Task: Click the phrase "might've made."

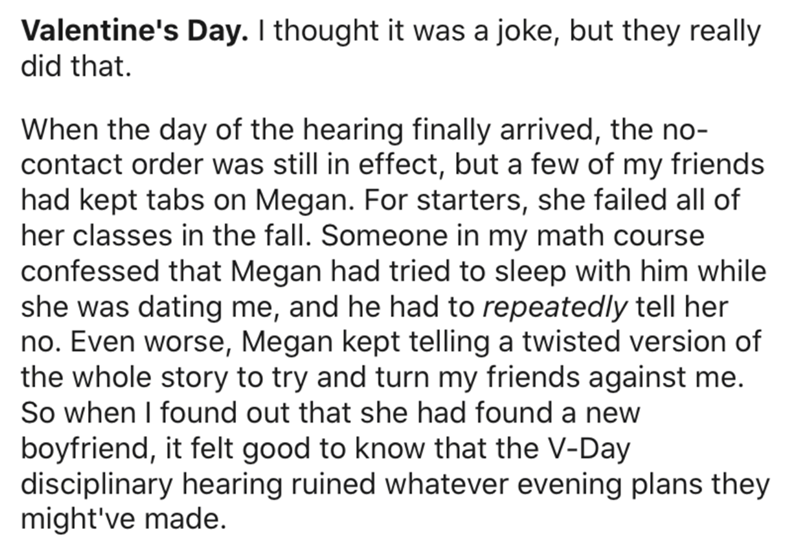Action: point(123,520)
